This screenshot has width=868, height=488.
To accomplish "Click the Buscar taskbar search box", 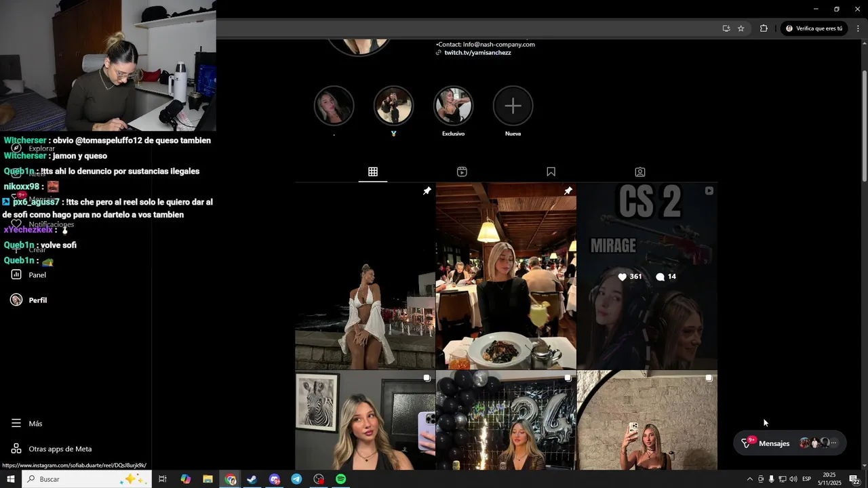I will tap(87, 479).
